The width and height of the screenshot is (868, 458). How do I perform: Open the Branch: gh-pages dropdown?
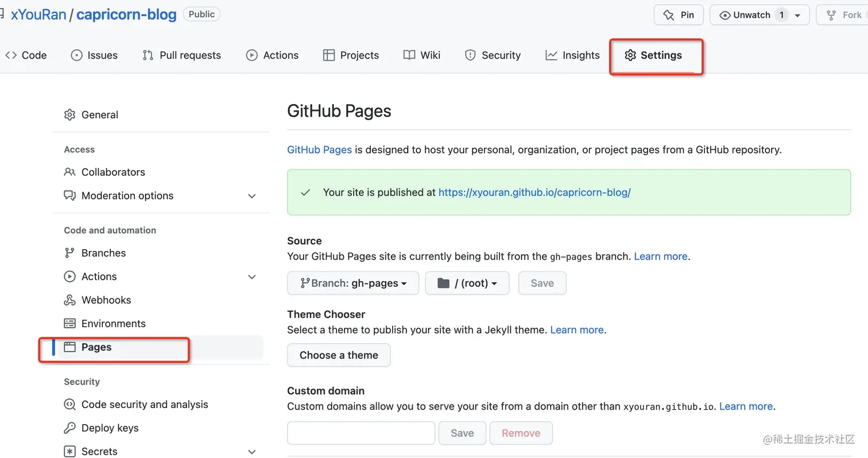pos(353,283)
